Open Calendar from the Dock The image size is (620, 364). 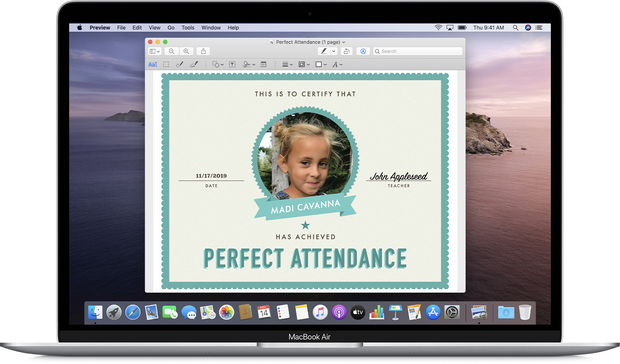pyautogui.click(x=264, y=312)
